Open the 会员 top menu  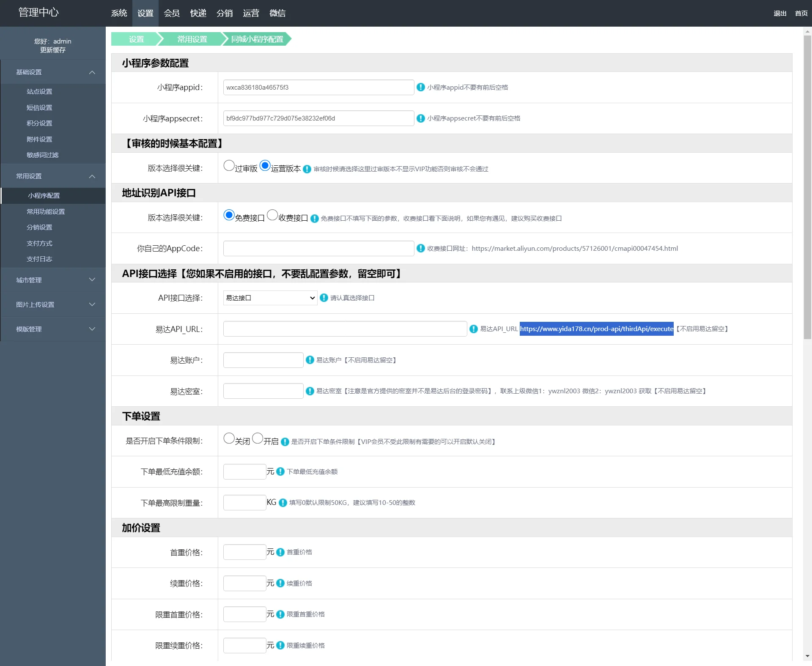172,13
